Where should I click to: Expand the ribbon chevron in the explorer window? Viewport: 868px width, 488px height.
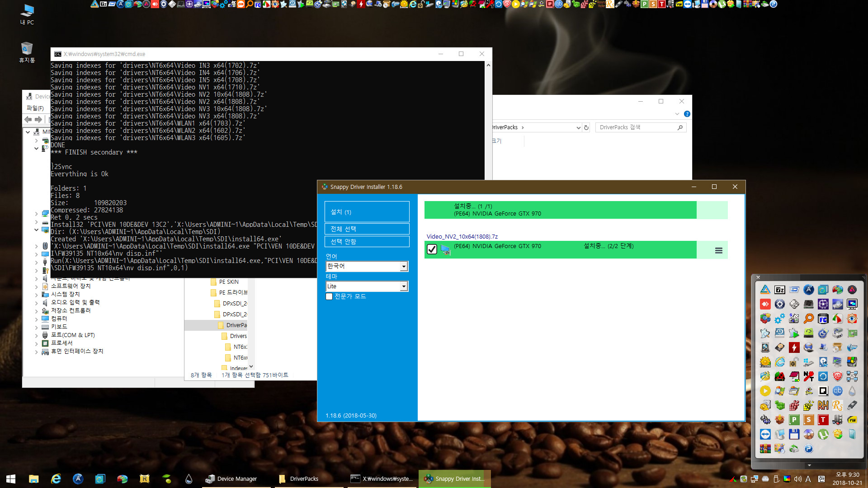coord(677,114)
